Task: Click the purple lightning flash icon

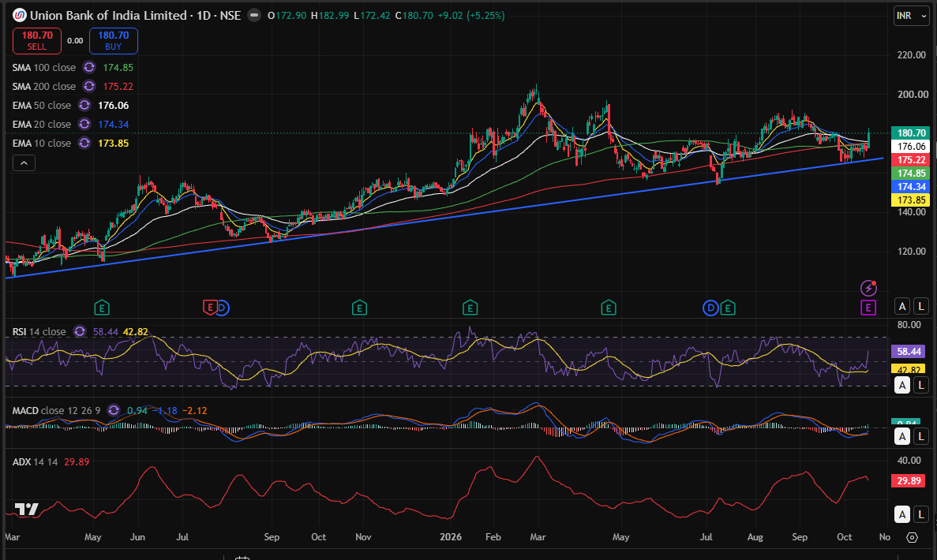Action: coord(868,289)
